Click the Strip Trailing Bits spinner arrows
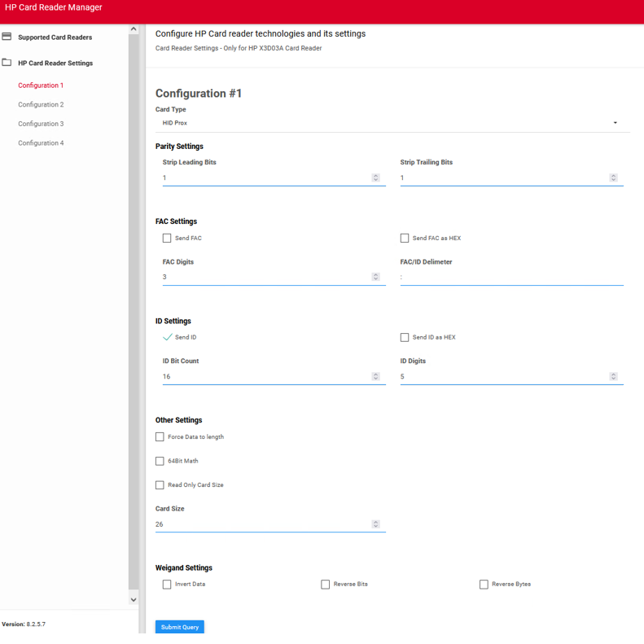644x644 pixels. [613, 177]
